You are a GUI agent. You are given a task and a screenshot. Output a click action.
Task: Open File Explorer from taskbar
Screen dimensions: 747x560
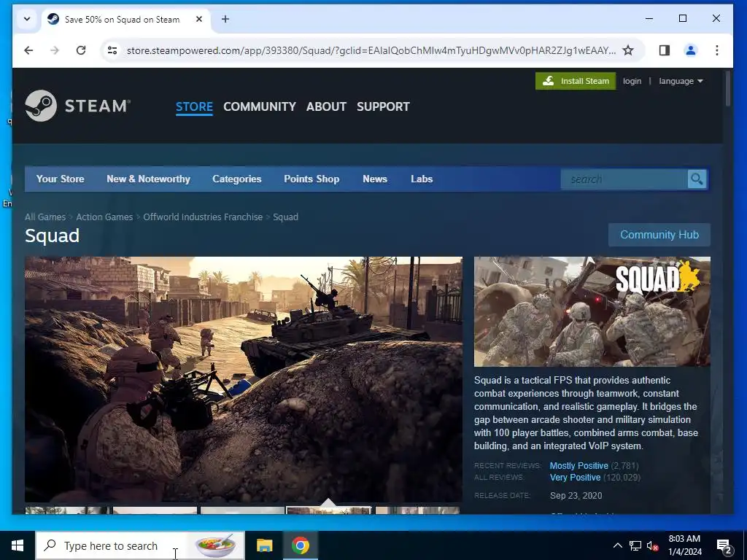(264, 545)
